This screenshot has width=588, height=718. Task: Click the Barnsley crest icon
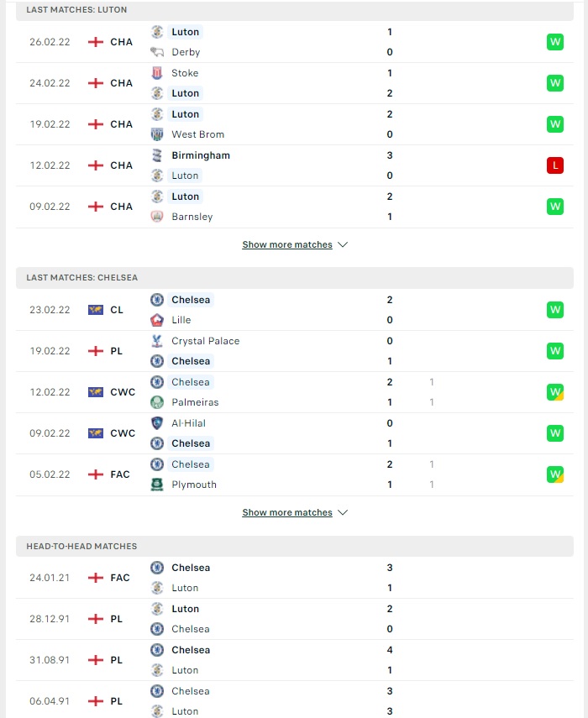point(157,217)
